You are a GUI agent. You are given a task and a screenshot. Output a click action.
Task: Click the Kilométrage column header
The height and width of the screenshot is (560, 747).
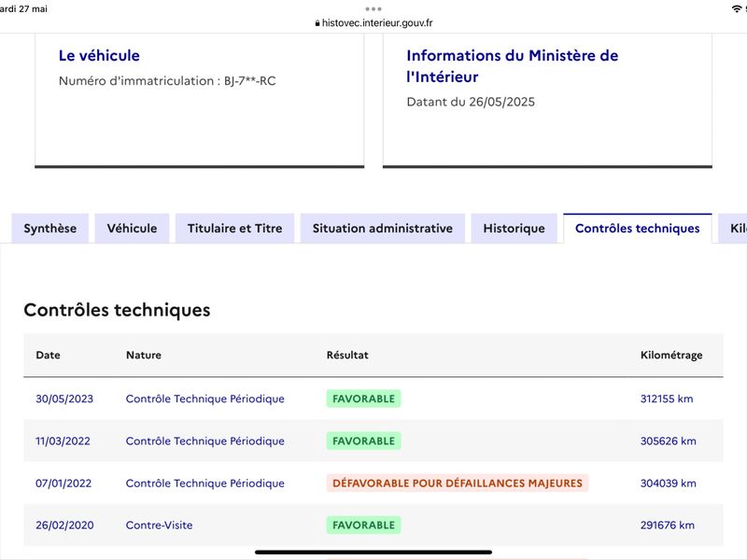[671, 356]
